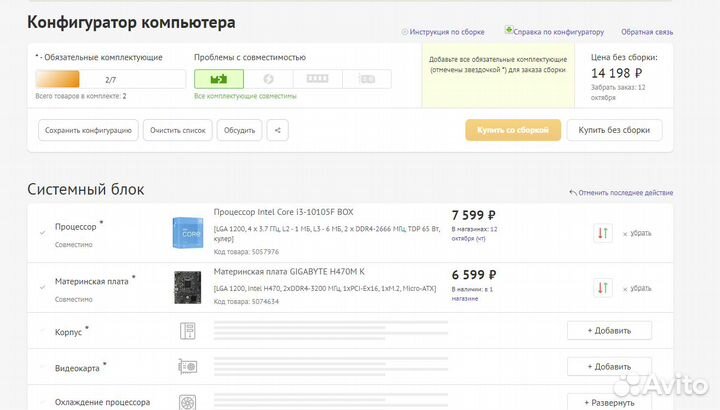Click Сохранить конфигурацию button
Screen dimensions: 720x410
[x=88, y=130]
